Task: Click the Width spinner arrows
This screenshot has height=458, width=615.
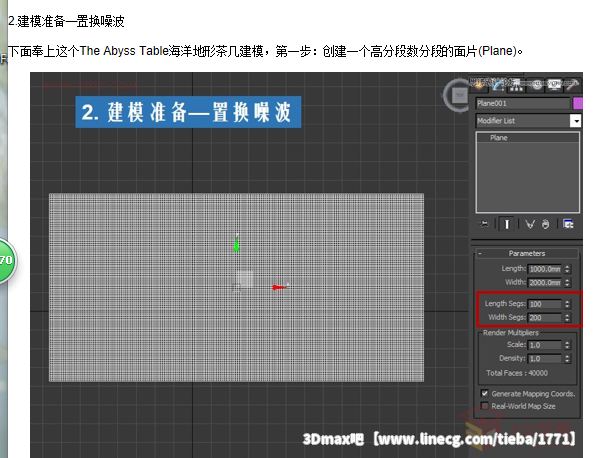Action: pyautogui.click(x=567, y=282)
